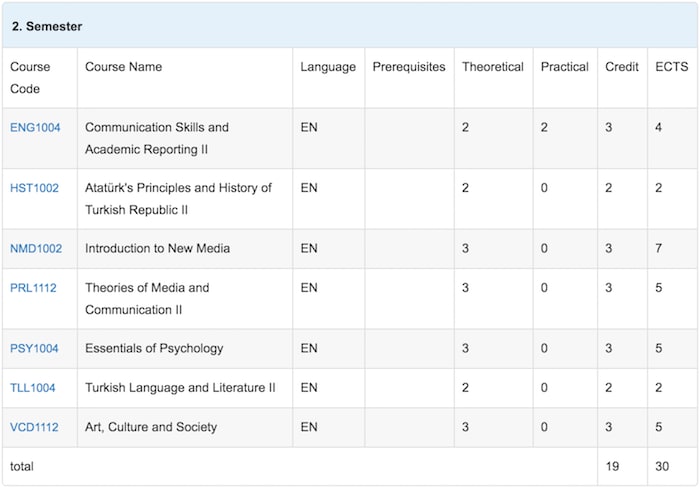
Task: Click the Practical column header
Action: click(x=564, y=67)
